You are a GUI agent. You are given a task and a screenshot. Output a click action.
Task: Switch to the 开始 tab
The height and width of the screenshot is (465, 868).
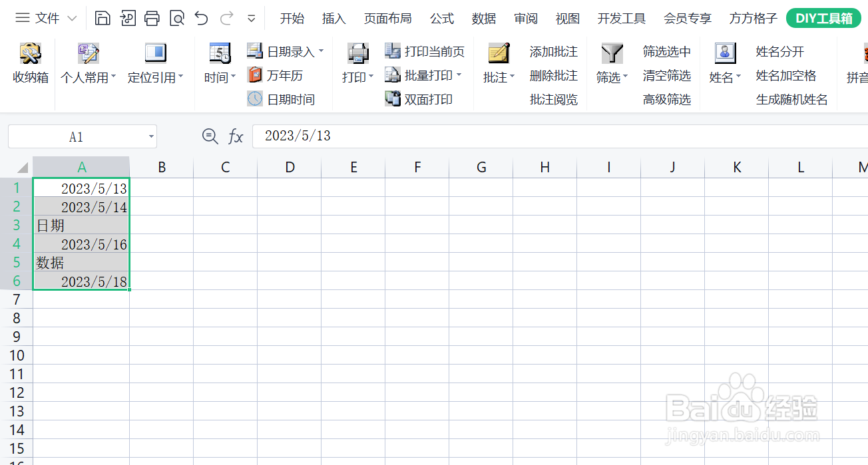coord(292,19)
